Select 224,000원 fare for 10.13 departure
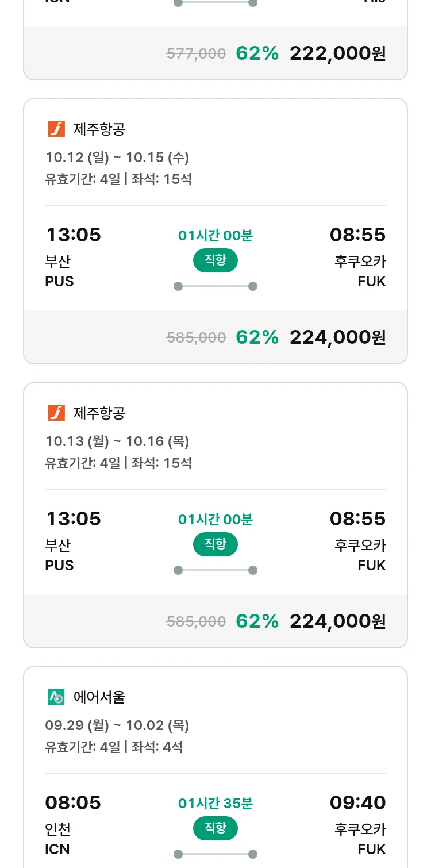 [337, 621]
